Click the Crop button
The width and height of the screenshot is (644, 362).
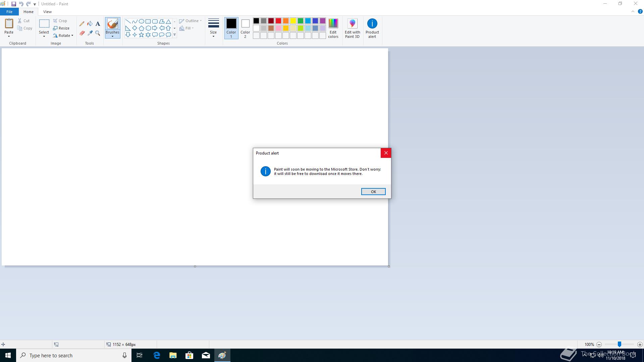pyautogui.click(x=60, y=21)
